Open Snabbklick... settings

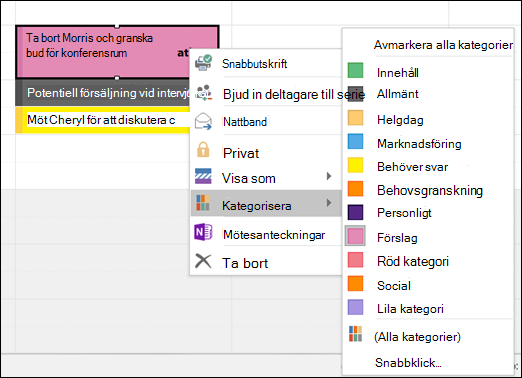coord(408,363)
